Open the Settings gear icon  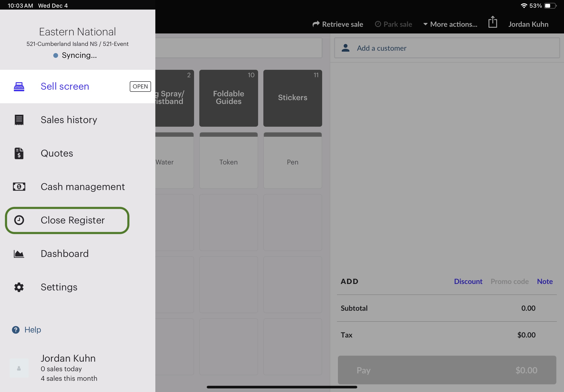click(x=19, y=287)
